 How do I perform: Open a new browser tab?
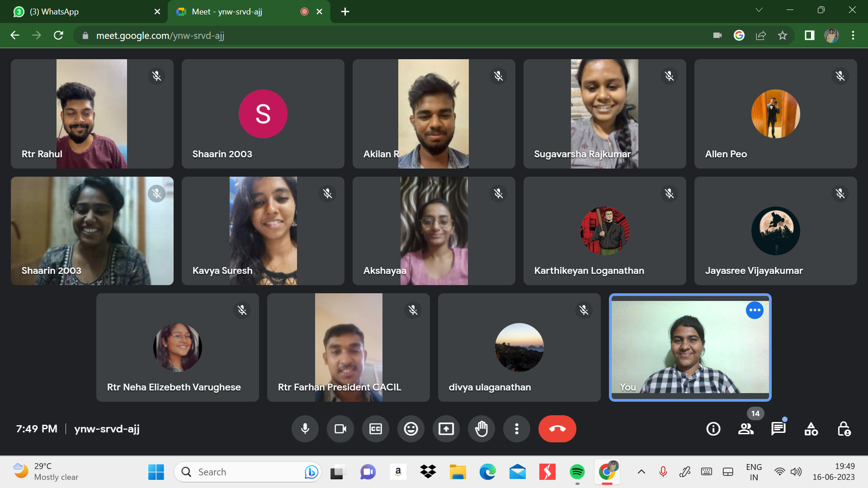[x=345, y=12]
